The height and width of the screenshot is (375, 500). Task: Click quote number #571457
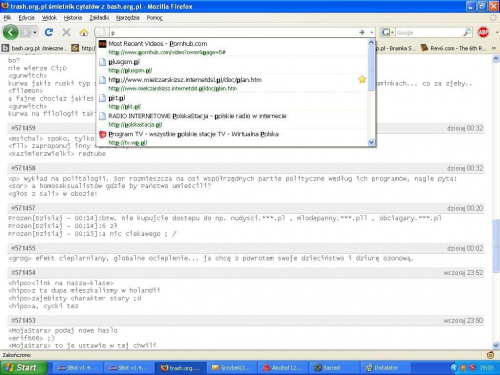(x=23, y=208)
